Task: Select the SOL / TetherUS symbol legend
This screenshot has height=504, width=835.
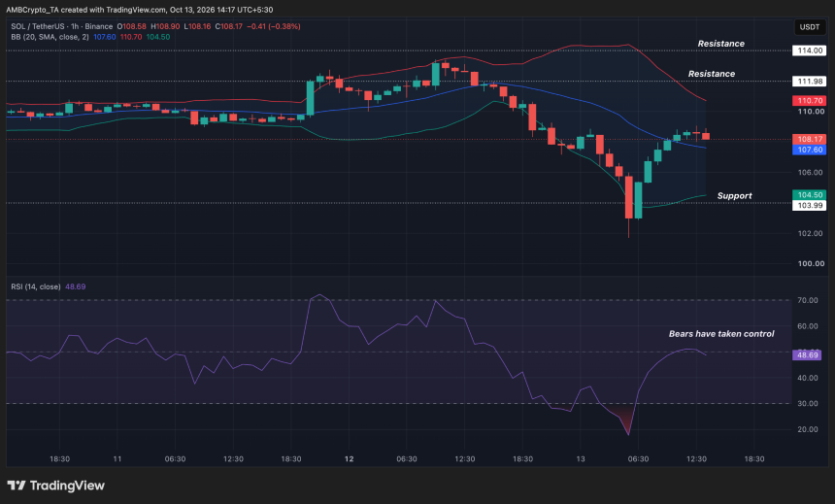Action: click(62, 26)
